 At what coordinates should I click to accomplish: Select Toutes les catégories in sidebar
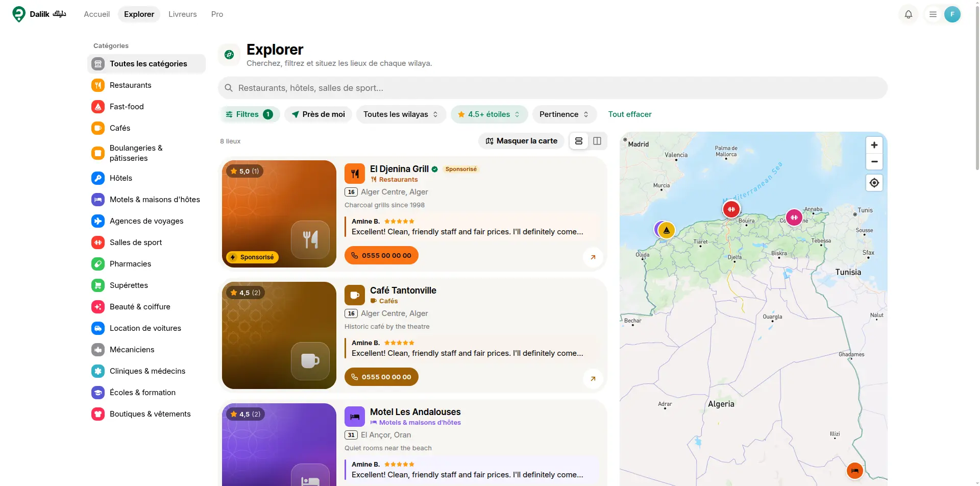146,64
